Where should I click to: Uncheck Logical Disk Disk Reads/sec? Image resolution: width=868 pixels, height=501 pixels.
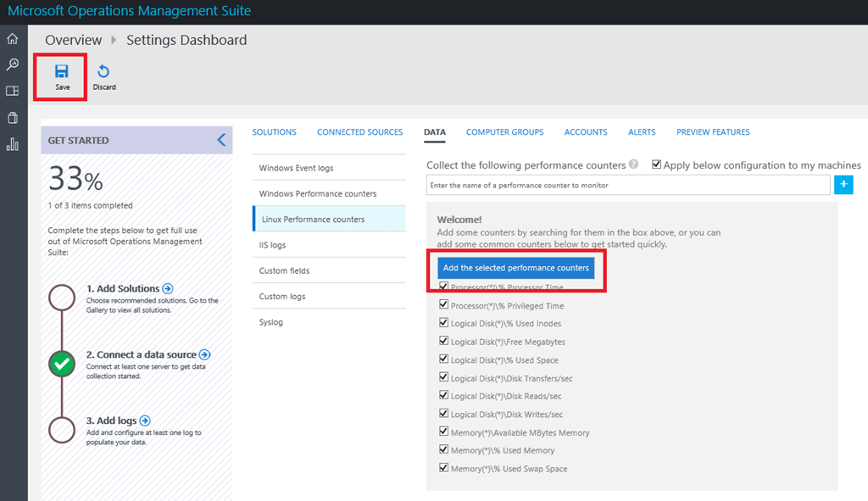(x=443, y=395)
